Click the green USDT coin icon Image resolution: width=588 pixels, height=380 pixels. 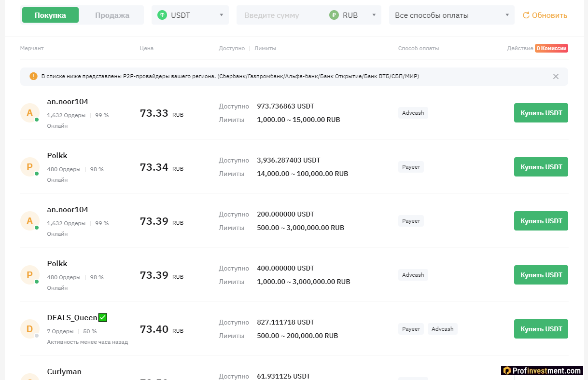coord(162,15)
